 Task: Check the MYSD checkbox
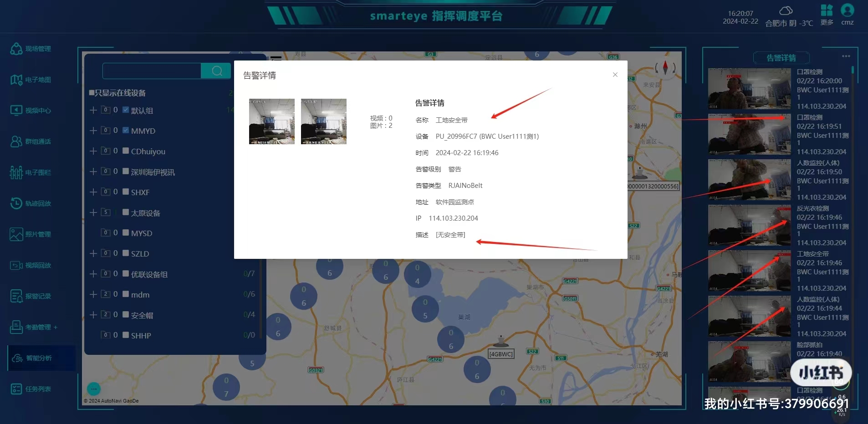coord(126,233)
